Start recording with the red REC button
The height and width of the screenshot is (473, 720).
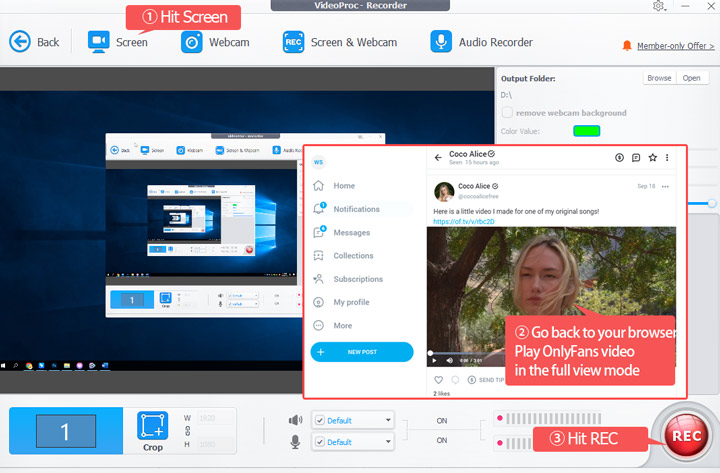click(686, 436)
